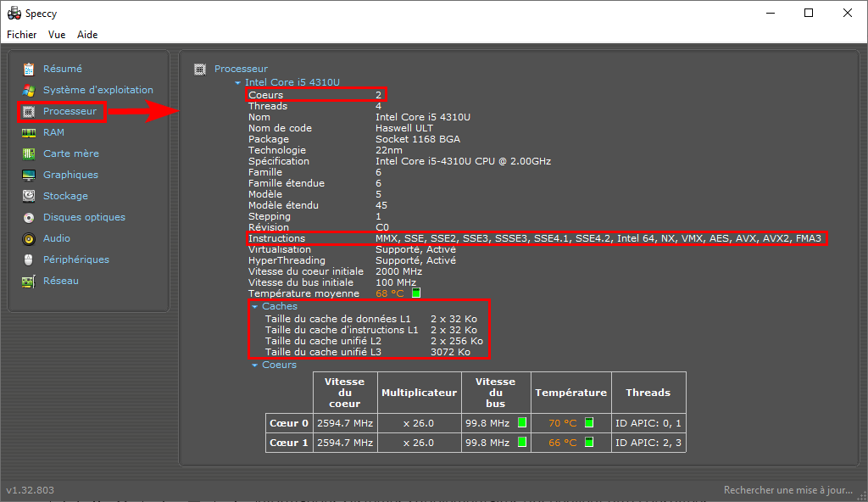Click the Threads row label
Image resolution: width=868 pixels, height=502 pixels.
(x=267, y=106)
